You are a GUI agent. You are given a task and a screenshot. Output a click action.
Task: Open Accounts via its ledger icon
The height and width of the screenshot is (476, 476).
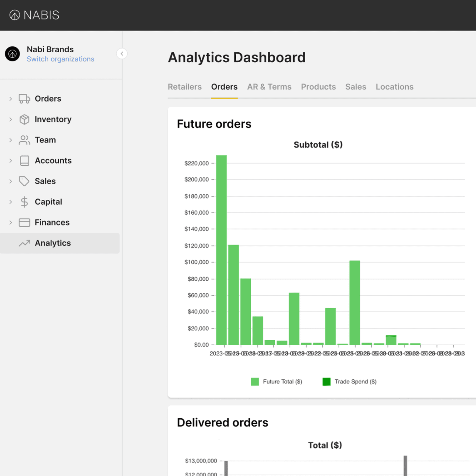pos(24,160)
